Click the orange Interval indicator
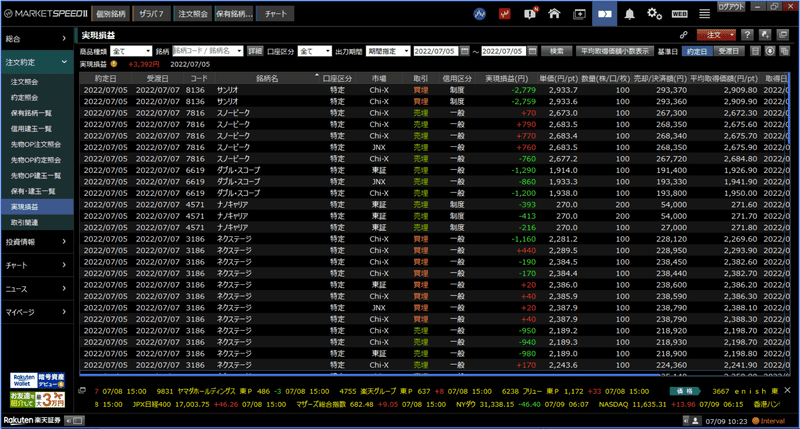Image resolution: width=800 pixels, height=429 pixels. click(x=769, y=421)
